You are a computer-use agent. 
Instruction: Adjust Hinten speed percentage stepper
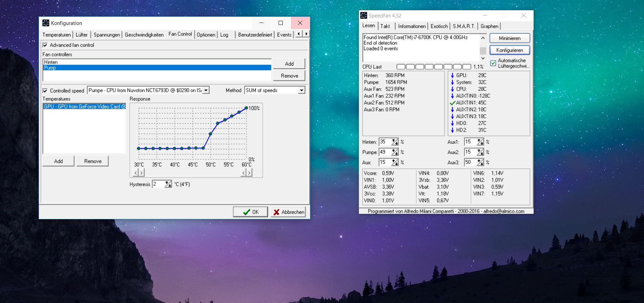(395, 142)
